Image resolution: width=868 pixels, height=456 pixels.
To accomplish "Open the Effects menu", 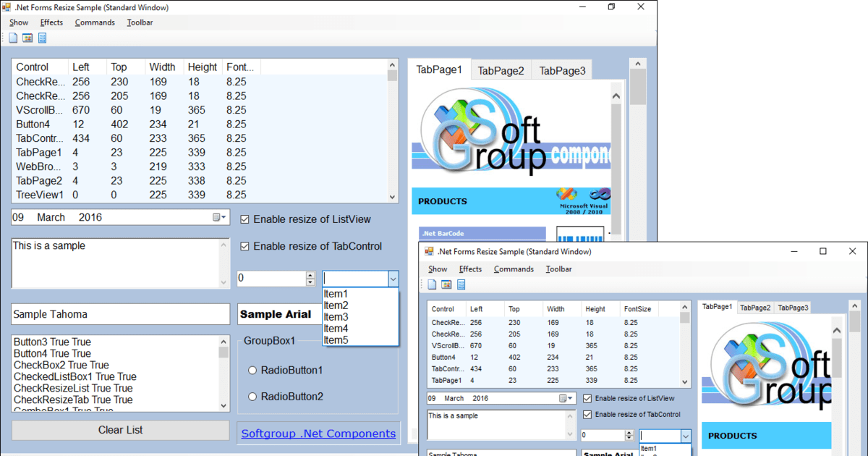I will [51, 22].
